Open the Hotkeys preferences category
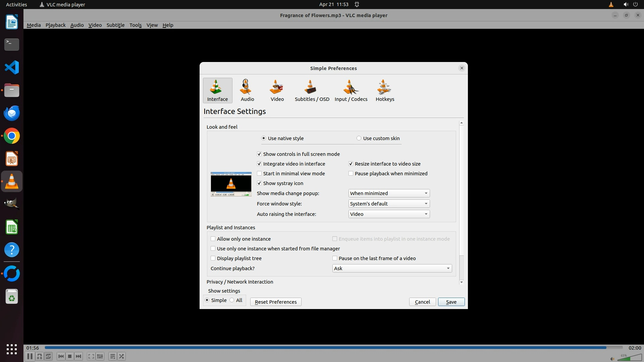Viewport: 644px width, 362px height. point(385,90)
